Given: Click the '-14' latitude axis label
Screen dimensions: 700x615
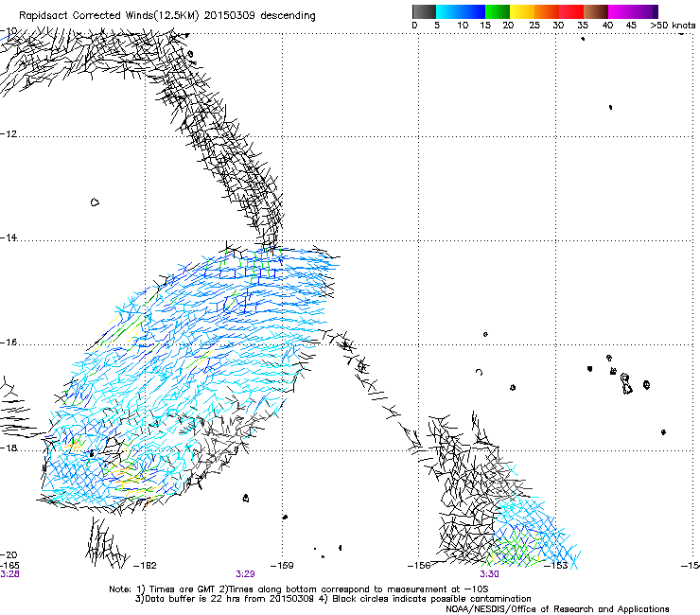Looking at the screenshot, I should [x=9, y=237].
